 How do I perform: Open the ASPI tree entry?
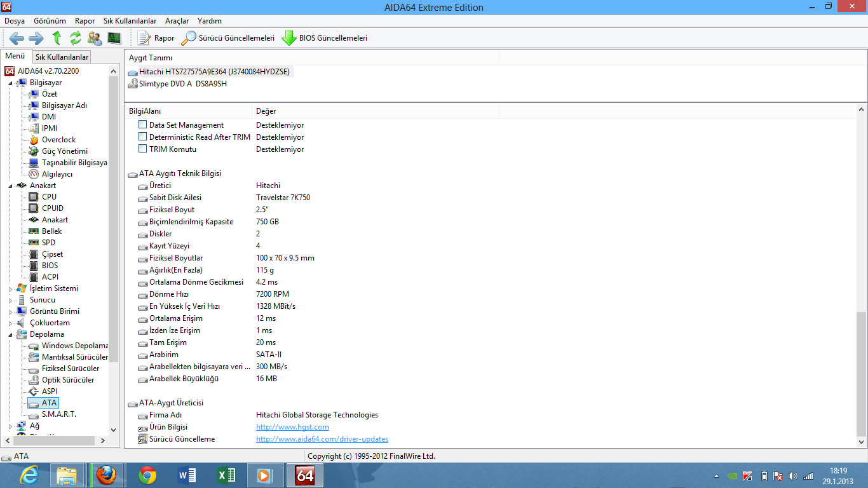pos(50,391)
